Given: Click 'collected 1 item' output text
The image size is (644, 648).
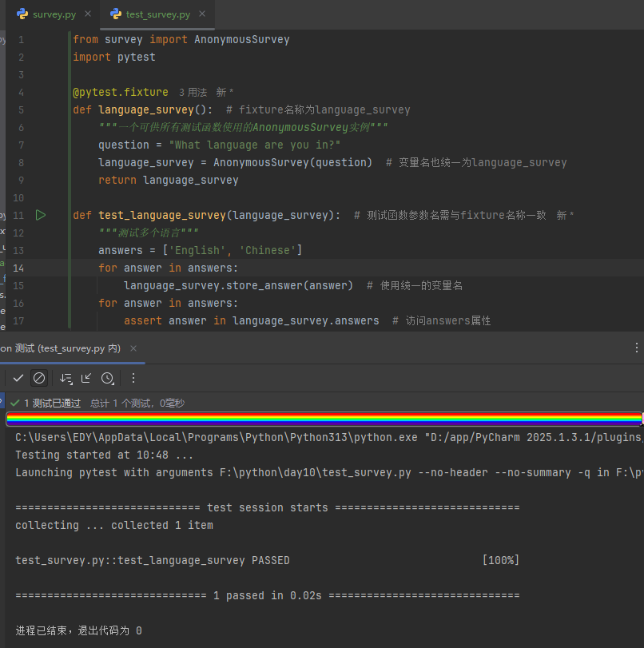Looking at the screenshot, I should tap(162, 525).
